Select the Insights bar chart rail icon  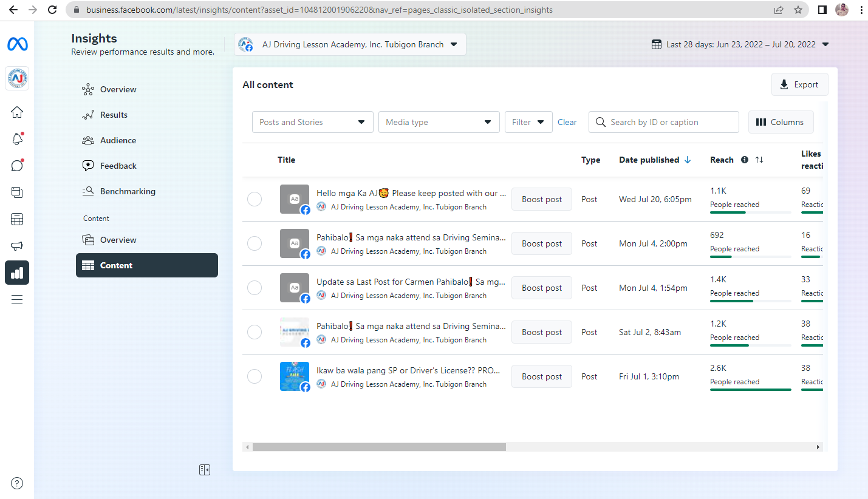click(17, 273)
